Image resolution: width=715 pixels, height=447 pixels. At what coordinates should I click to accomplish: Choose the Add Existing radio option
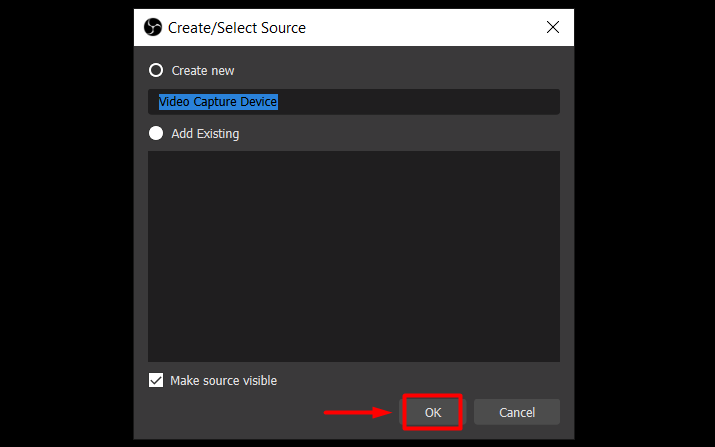pos(156,133)
